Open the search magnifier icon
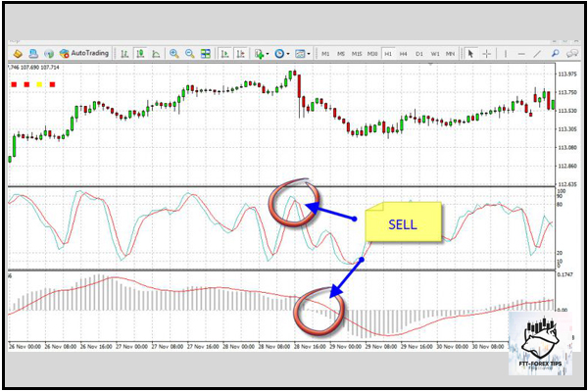 (556, 54)
